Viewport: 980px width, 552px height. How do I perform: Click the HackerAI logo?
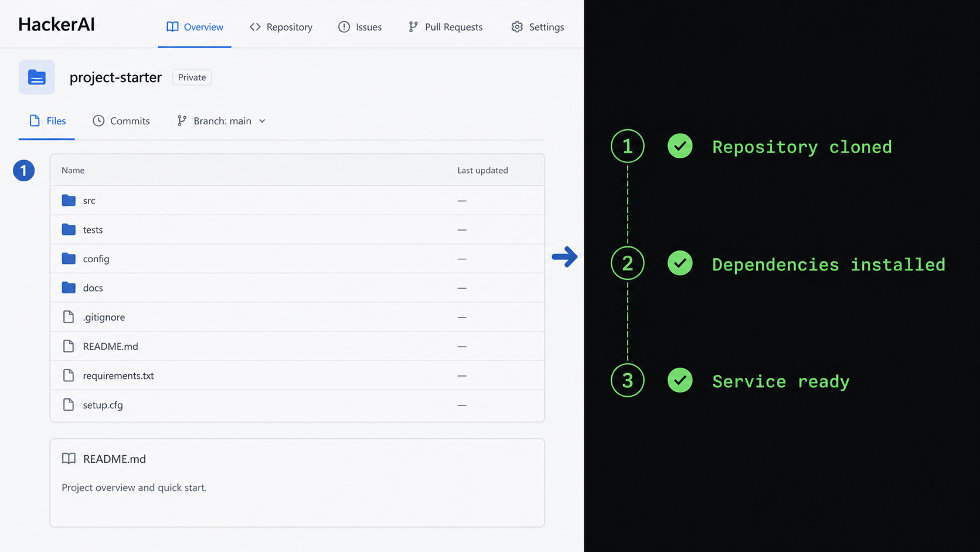point(56,25)
